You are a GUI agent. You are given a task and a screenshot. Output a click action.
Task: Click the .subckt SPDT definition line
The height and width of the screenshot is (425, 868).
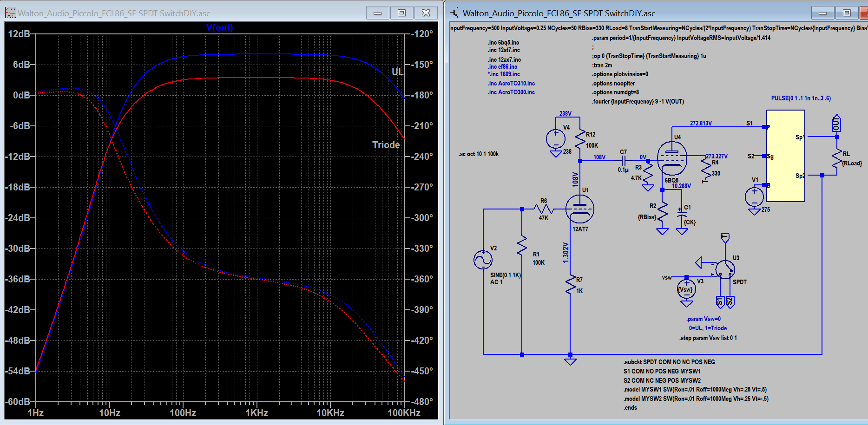pos(669,362)
